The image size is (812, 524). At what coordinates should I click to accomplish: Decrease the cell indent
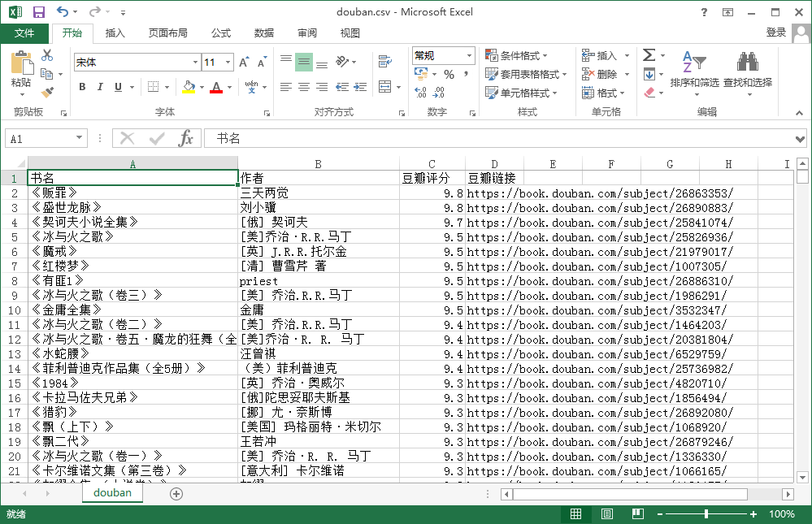click(x=341, y=87)
